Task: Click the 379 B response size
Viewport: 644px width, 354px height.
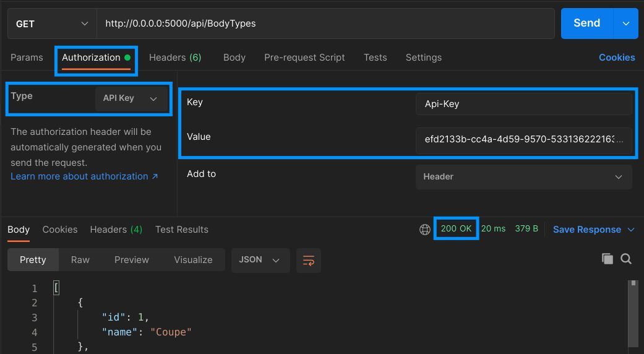Action: click(526, 229)
